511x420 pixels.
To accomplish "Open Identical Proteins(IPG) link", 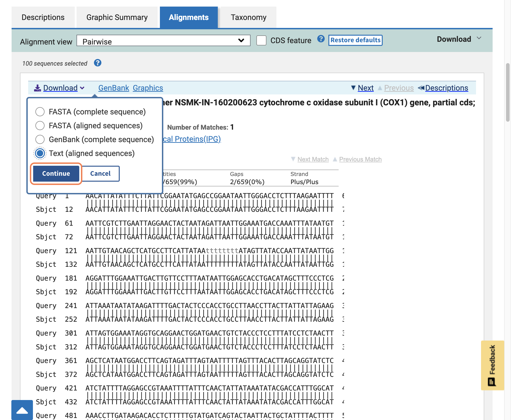I will [x=192, y=139].
